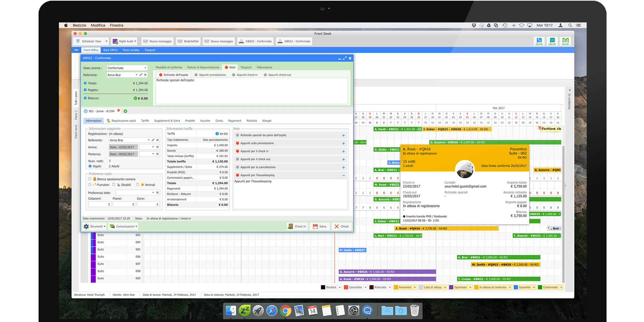
Task: Click the help icon next to Totale
Action: point(85,83)
